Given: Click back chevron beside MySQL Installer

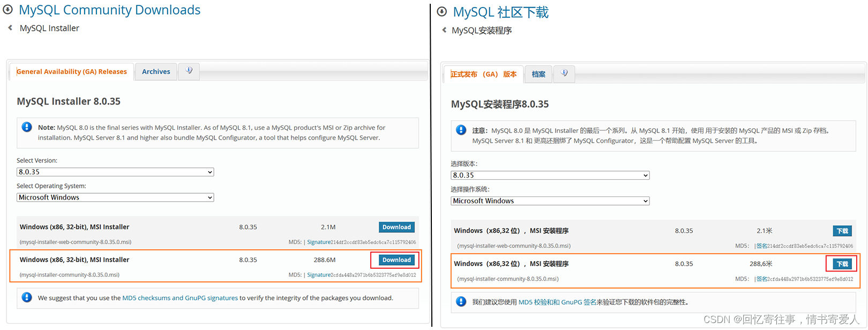Looking at the screenshot, I should 10,28.
